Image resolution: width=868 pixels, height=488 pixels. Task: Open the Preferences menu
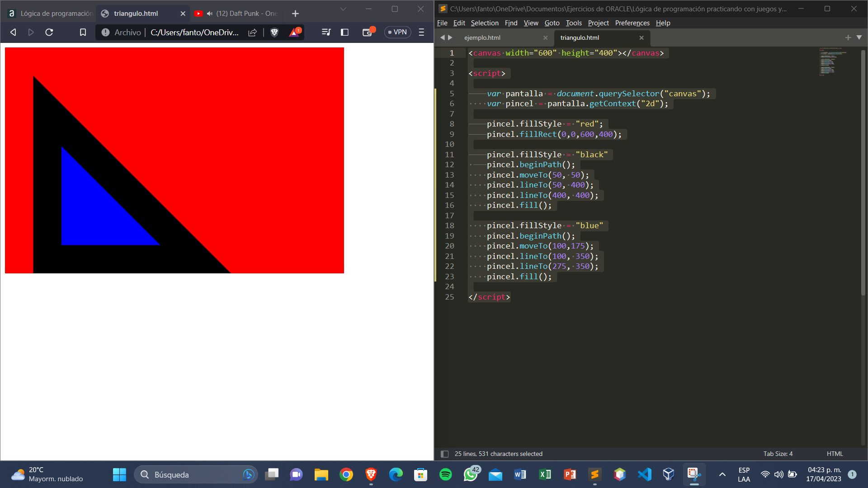pos(632,23)
